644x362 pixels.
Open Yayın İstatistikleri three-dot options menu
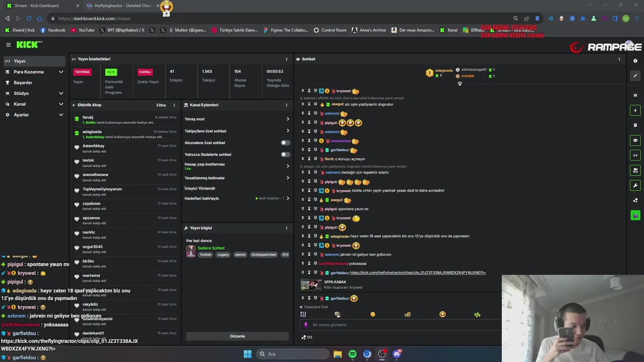pos(287,59)
